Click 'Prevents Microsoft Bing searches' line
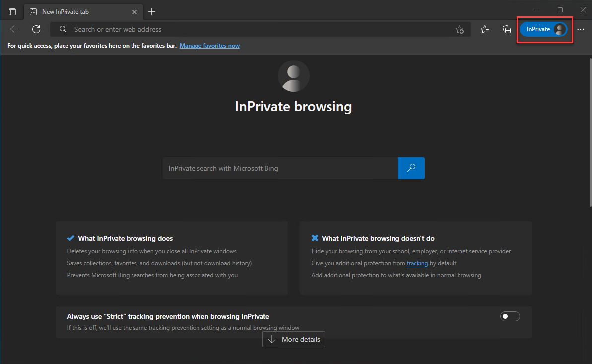 point(152,275)
